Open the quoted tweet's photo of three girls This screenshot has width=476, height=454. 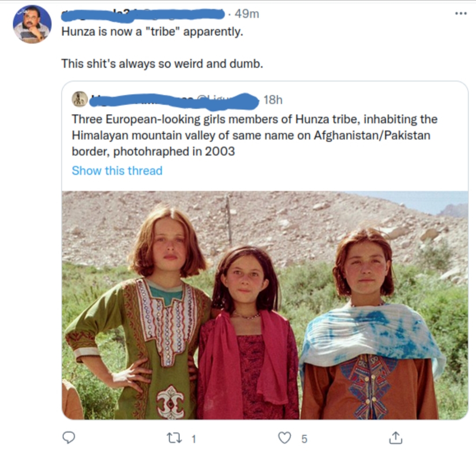[265, 305]
